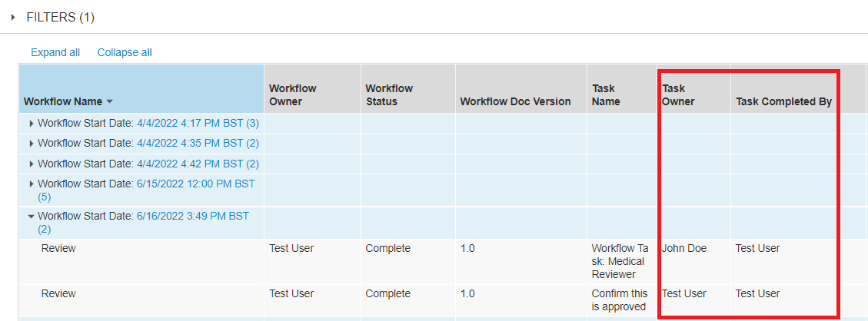
Task: Collapse the 6/16/2022 3:49 PM BST group
Action: coord(32,217)
